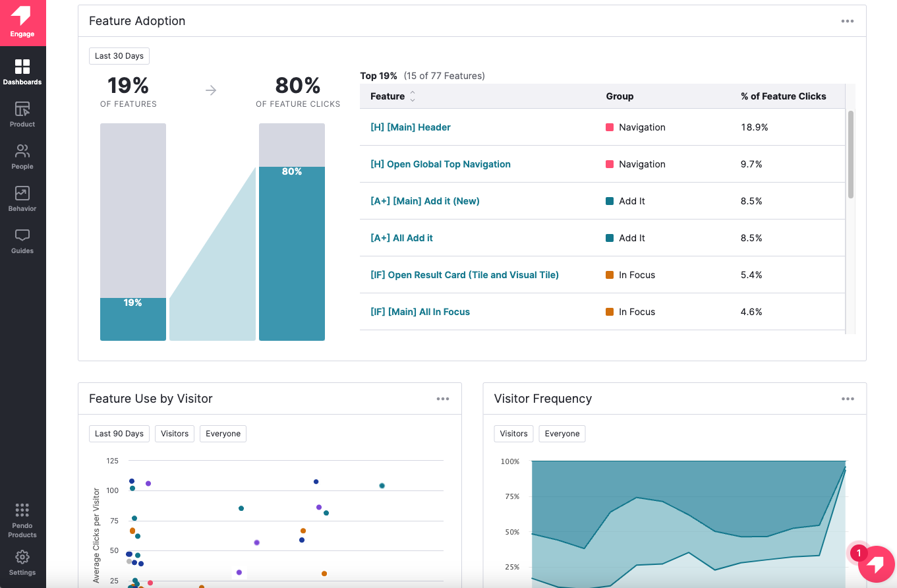The image size is (897, 588).
Task: Open the Product section icon
Action: click(22, 114)
